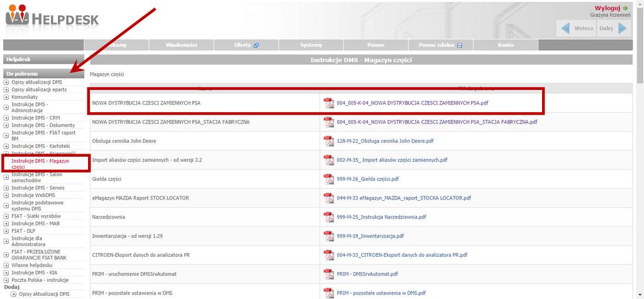Viewport: 644px width, 299px height.
Task: Select Poczta Polska - instrukcje in sidebar
Action: tap(40, 280)
